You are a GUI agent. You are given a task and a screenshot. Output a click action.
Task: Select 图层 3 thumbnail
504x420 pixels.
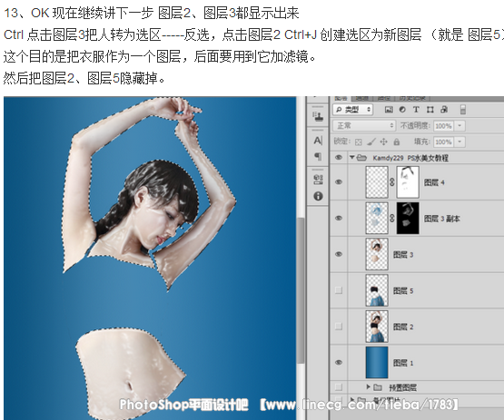[377, 254]
